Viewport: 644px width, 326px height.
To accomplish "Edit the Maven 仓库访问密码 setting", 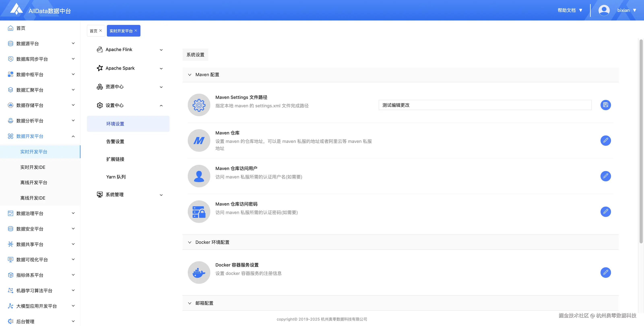I will pos(606,212).
